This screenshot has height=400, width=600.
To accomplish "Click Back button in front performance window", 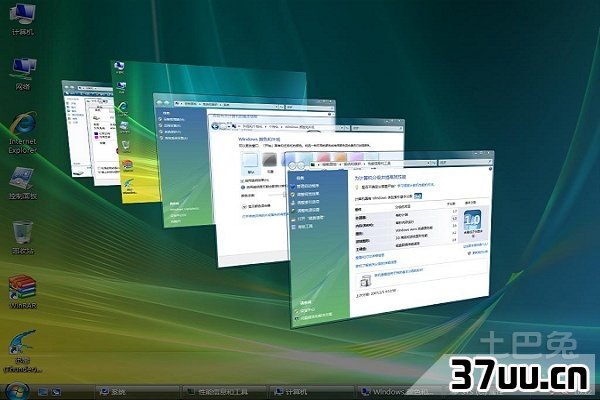I will (293, 166).
